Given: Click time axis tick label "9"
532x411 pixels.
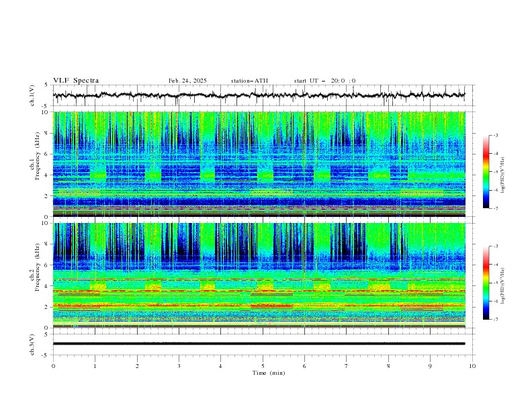Looking at the screenshot, I should point(430,366).
